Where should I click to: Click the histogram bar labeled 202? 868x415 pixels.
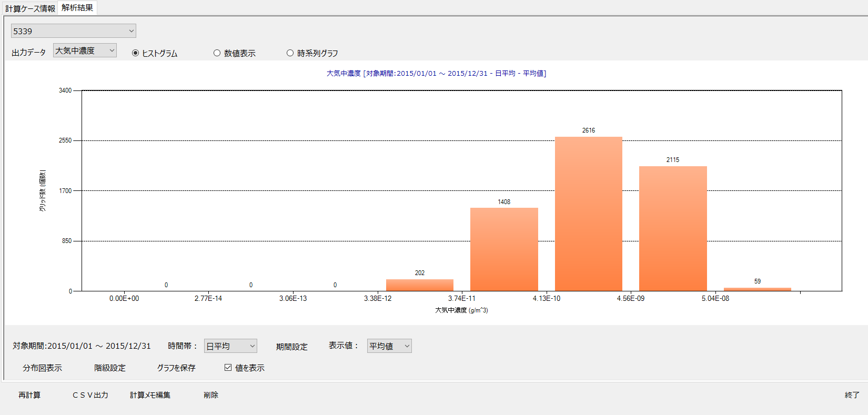pyautogui.click(x=420, y=285)
